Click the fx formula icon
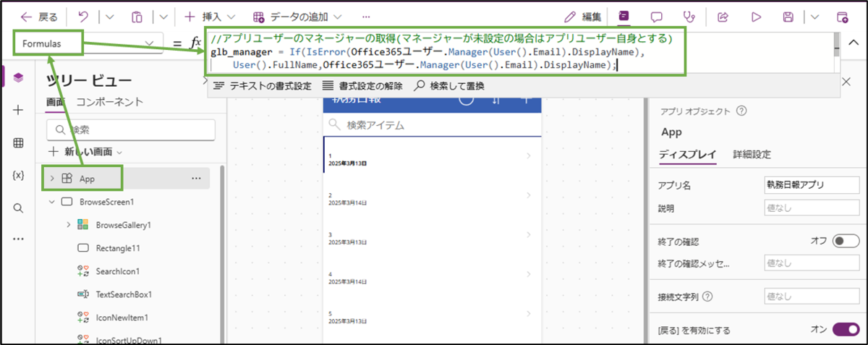This screenshot has width=868, height=345. pos(195,43)
